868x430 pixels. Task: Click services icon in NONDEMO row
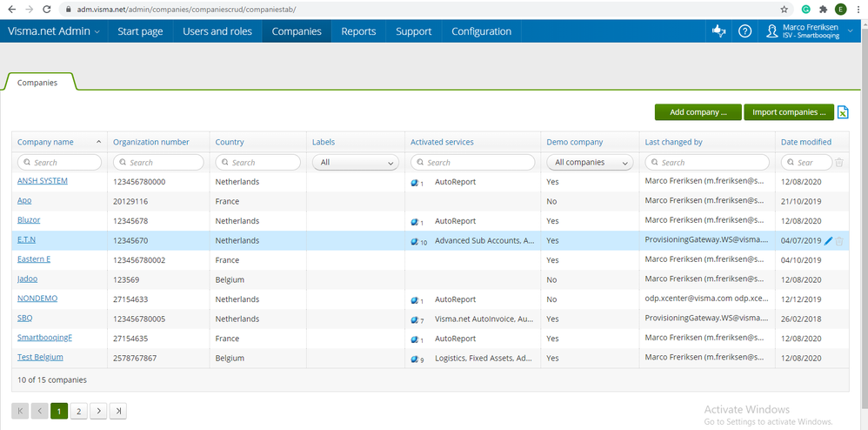click(416, 300)
